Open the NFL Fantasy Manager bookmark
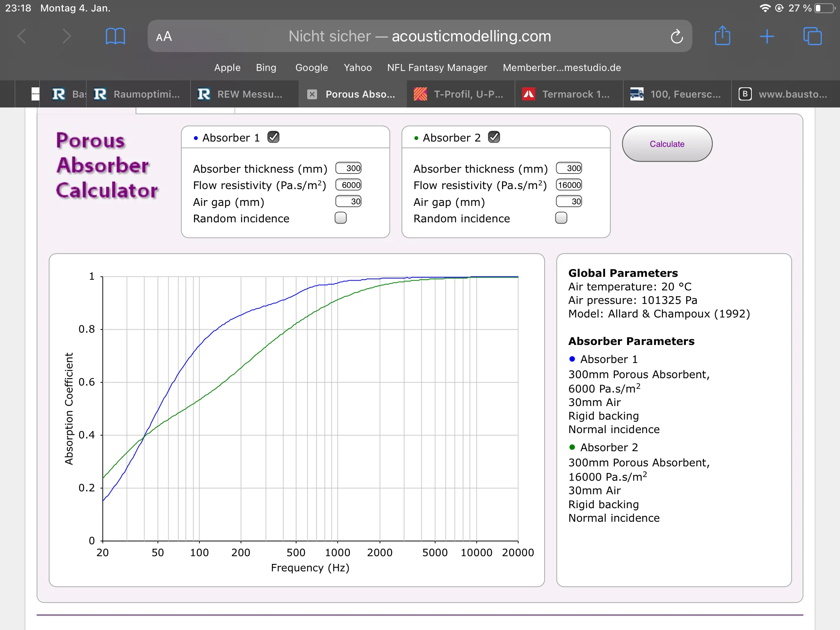This screenshot has width=840, height=630. click(x=437, y=68)
